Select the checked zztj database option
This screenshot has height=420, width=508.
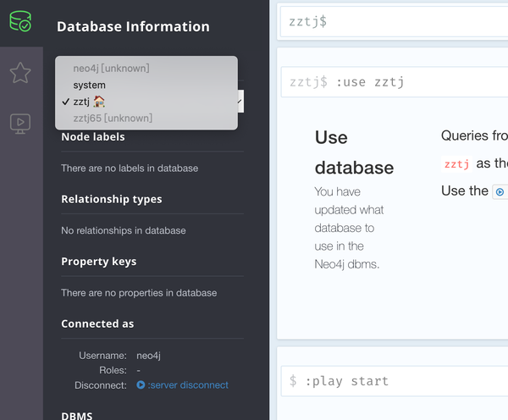click(81, 102)
